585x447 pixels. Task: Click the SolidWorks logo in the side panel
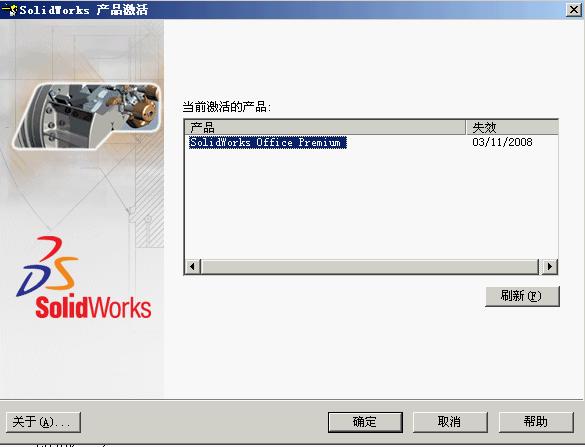pyautogui.click(x=84, y=278)
